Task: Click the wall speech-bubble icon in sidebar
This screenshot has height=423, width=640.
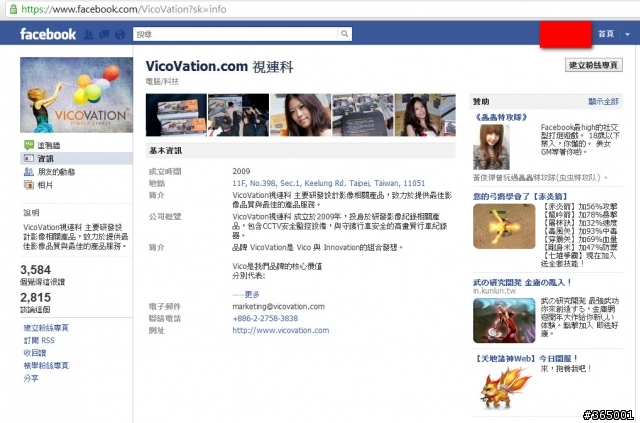Action: pyautogui.click(x=29, y=145)
